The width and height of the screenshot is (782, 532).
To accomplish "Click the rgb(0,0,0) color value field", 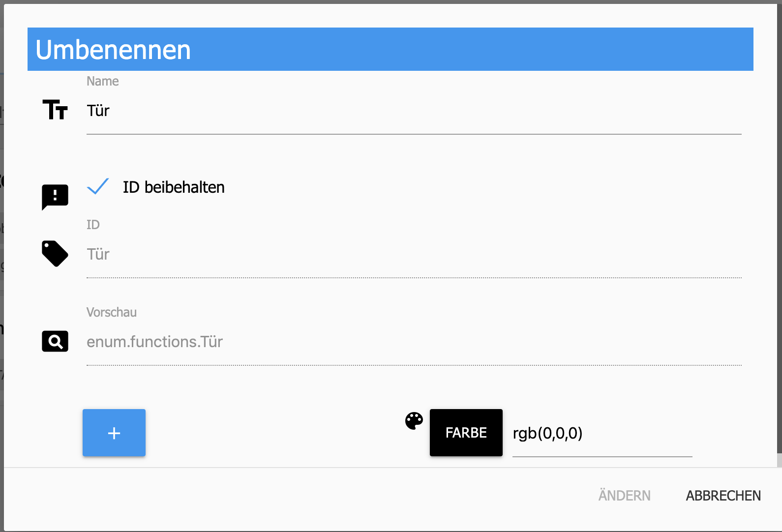I will coord(602,434).
